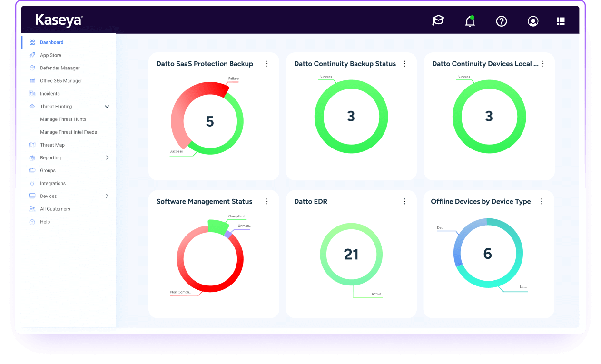Click the graduation cap learning icon
This screenshot has height=364, width=601.
438,21
